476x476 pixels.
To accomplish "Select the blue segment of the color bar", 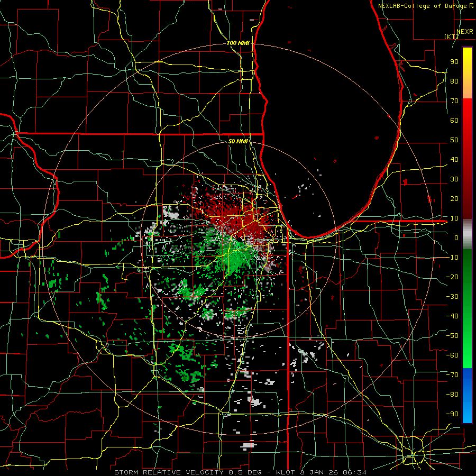I will [467, 395].
